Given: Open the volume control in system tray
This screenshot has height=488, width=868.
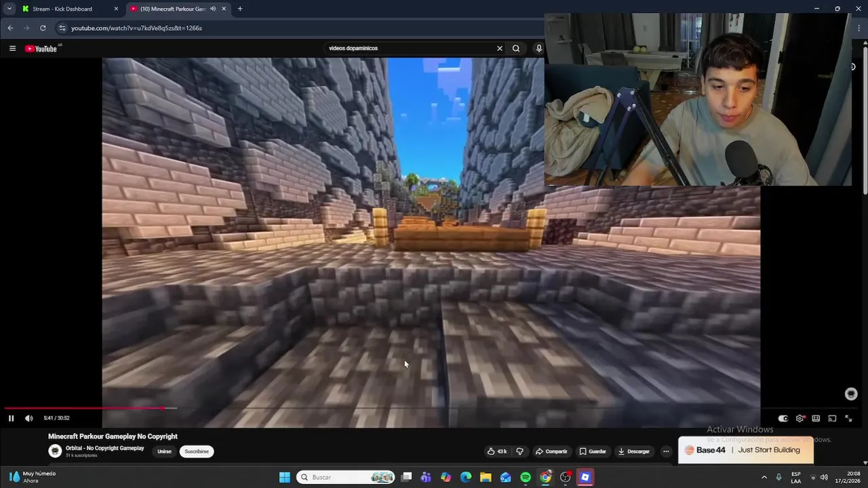Looking at the screenshot, I should 824,477.
